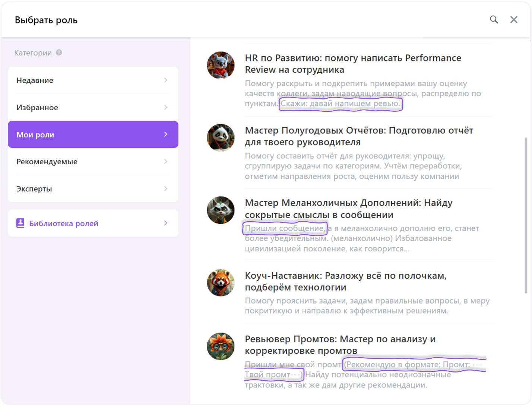The height and width of the screenshot is (406, 532).
Task: Click the panda avatar for Мастер Полугодовых Отчётов
Action: 221,138
